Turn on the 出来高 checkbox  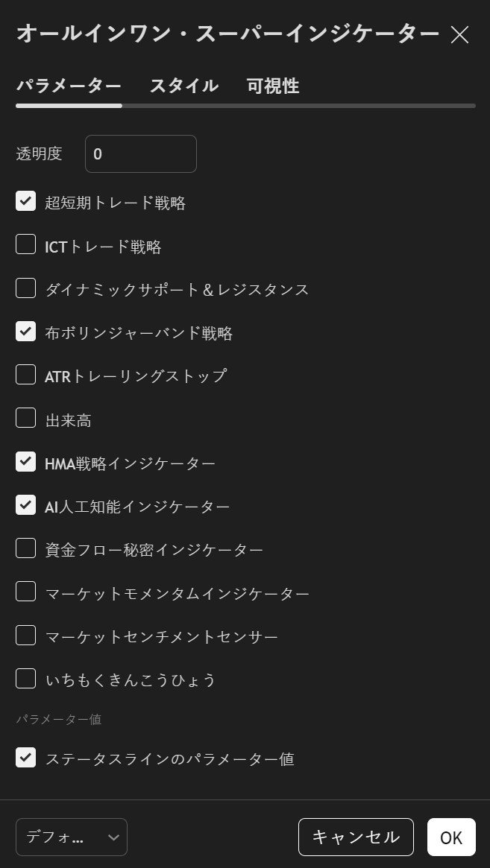tap(26, 418)
